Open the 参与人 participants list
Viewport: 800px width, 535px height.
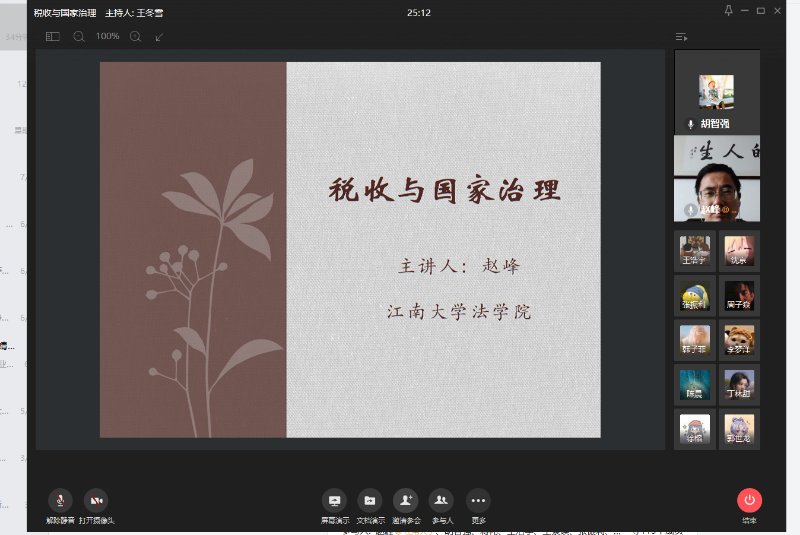click(441, 501)
